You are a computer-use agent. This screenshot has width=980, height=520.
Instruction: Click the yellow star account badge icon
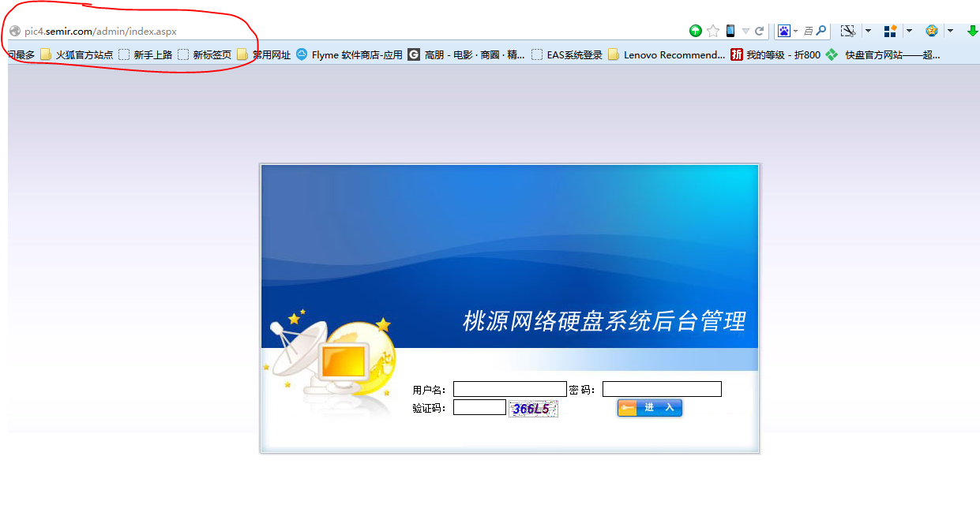932,31
